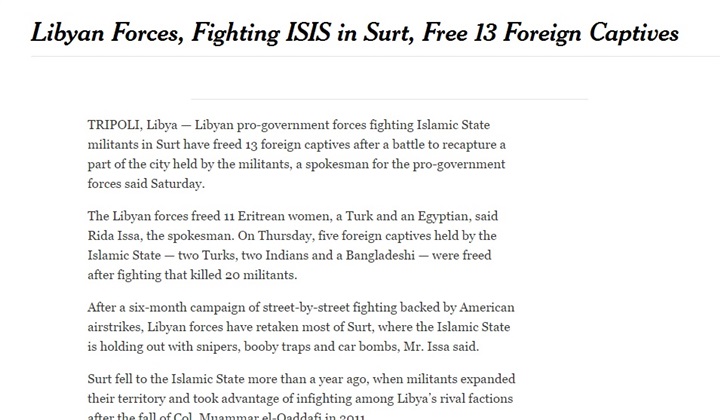Viewport: 720px width, 420px height.
Task: Click the first paragraph beginning 'TRIPOLI, Libya'
Action: pyautogui.click(x=297, y=154)
